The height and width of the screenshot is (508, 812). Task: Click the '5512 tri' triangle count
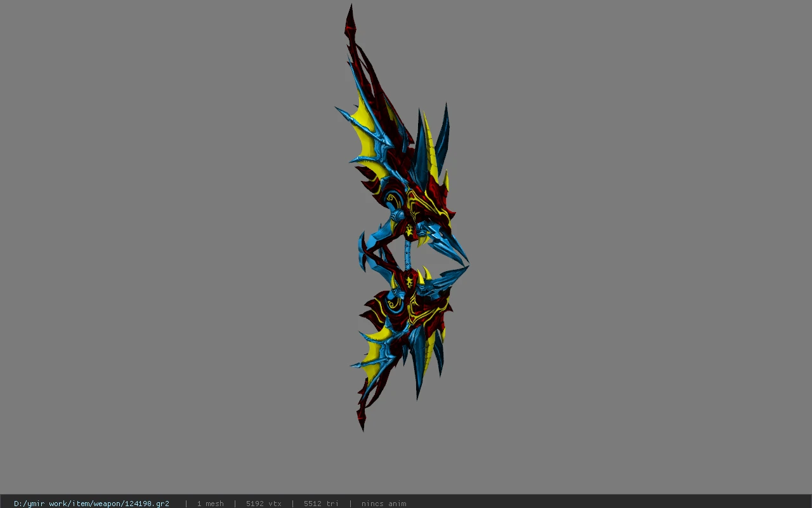pyautogui.click(x=321, y=504)
